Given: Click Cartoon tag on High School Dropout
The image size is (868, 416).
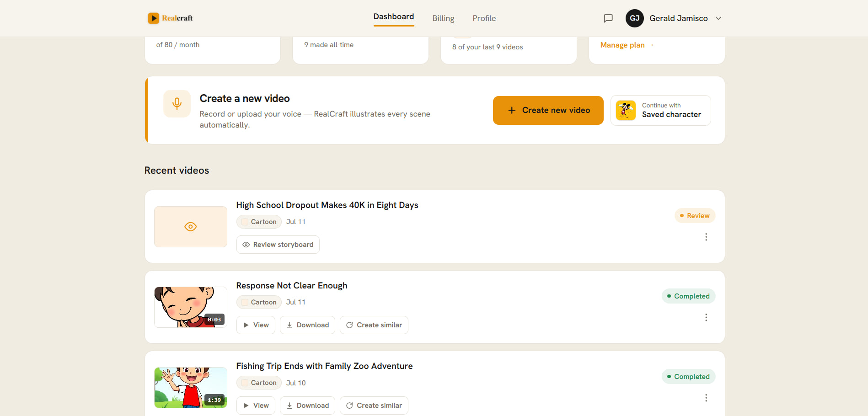Looking at the screenshot, I should click(259, 222).
